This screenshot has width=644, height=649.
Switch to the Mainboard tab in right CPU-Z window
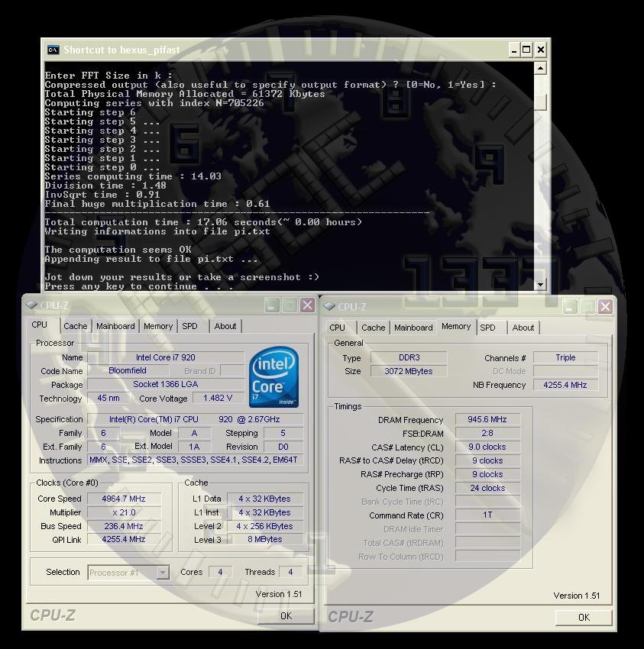413,328
